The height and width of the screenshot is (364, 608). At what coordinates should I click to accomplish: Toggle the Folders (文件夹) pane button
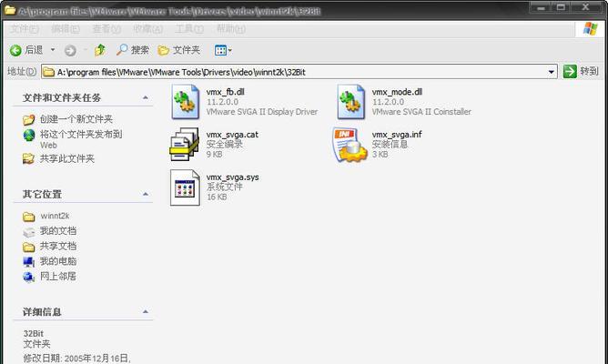click(179, 50)
